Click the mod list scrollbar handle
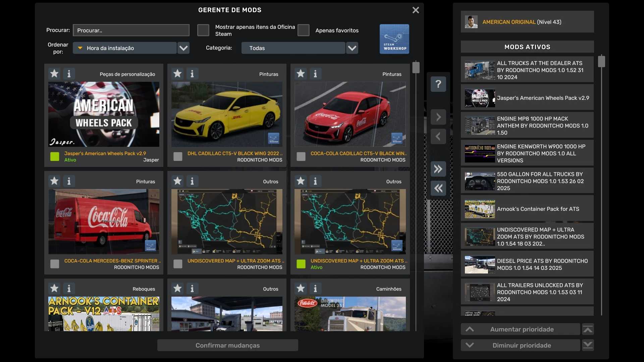 [x=416, y=67]
